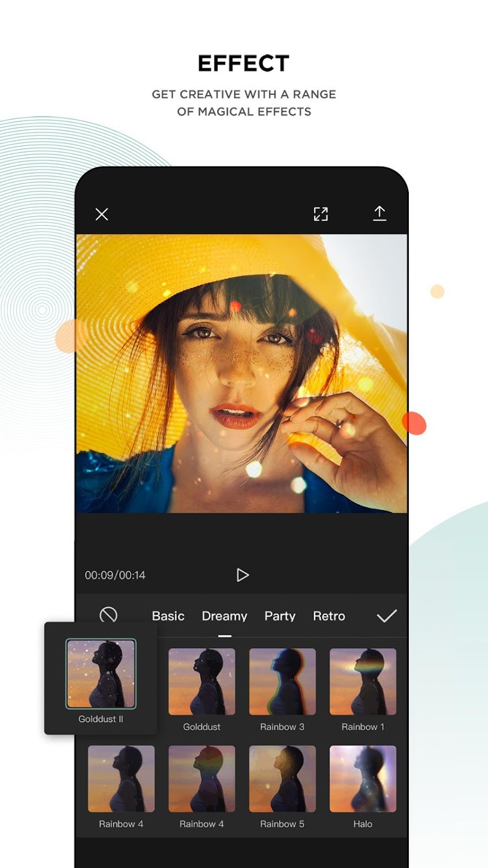This screenshot has width=488, height=868.
Task: Apply the Golddust effect
Action: tap(202, 682)
